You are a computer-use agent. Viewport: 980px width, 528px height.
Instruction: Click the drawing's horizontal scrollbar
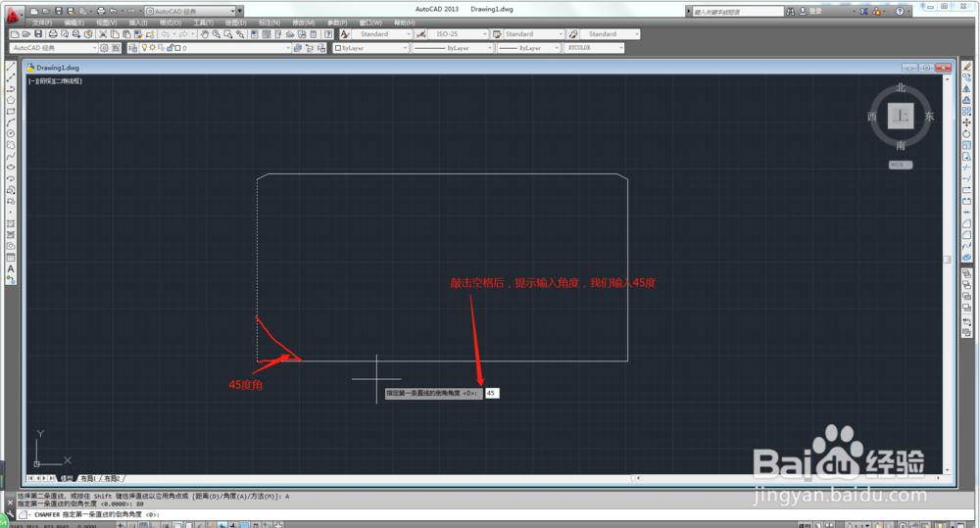[x=788, y=478]
